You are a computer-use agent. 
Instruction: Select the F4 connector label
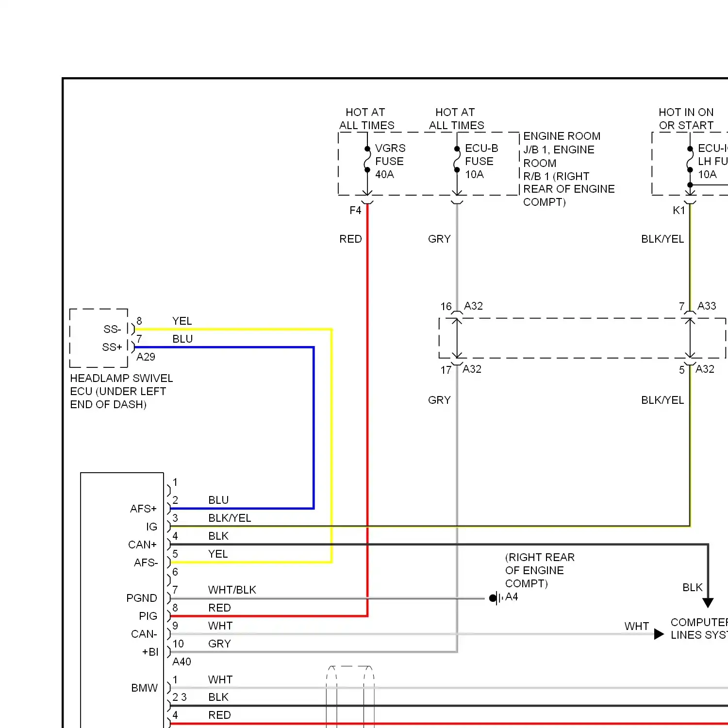tap(355, 210)
